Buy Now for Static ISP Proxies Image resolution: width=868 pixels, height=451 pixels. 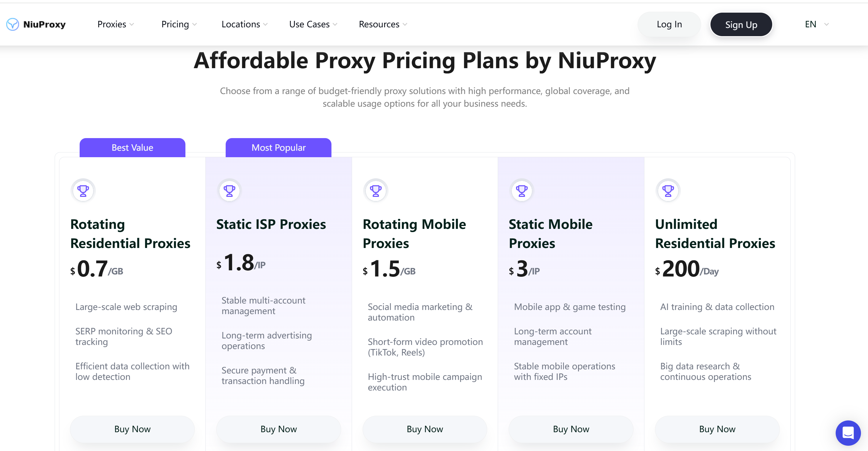click(x=279, y=429)
